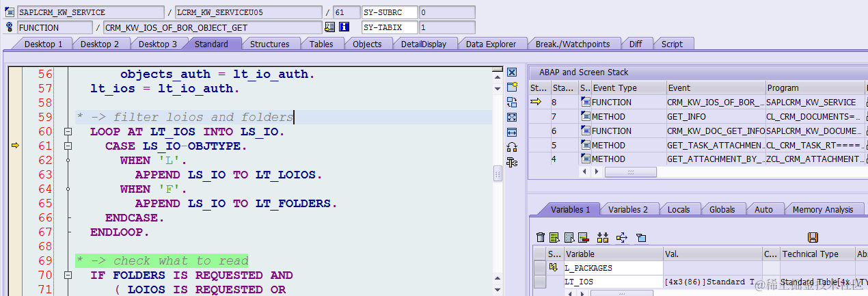Click the LCRM_KW_SERVICEU05 include field

(247, 12)
